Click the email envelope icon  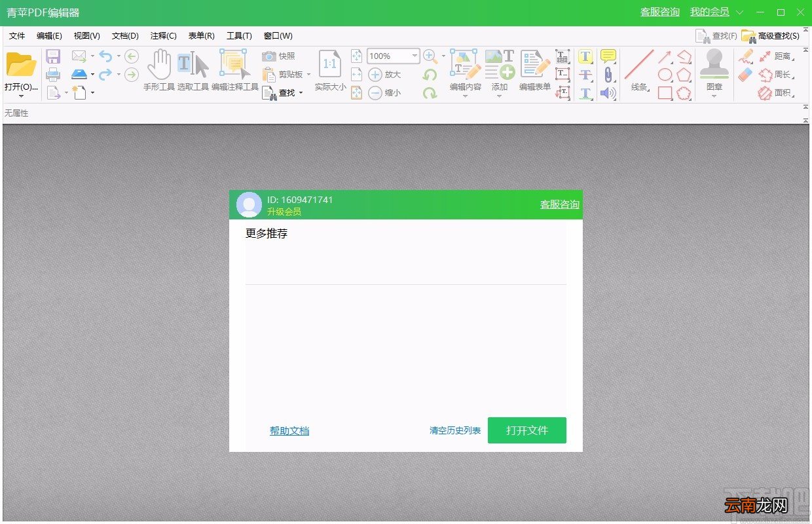79,56
